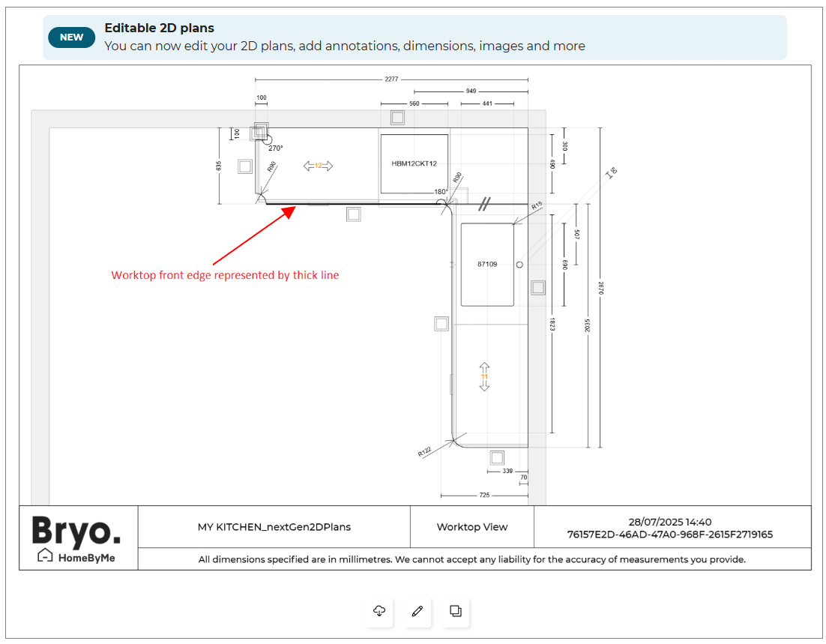826x644 pixels.
Task: Select square marker below worktop 11's bottom edge
Action: [x=496, y=457]
